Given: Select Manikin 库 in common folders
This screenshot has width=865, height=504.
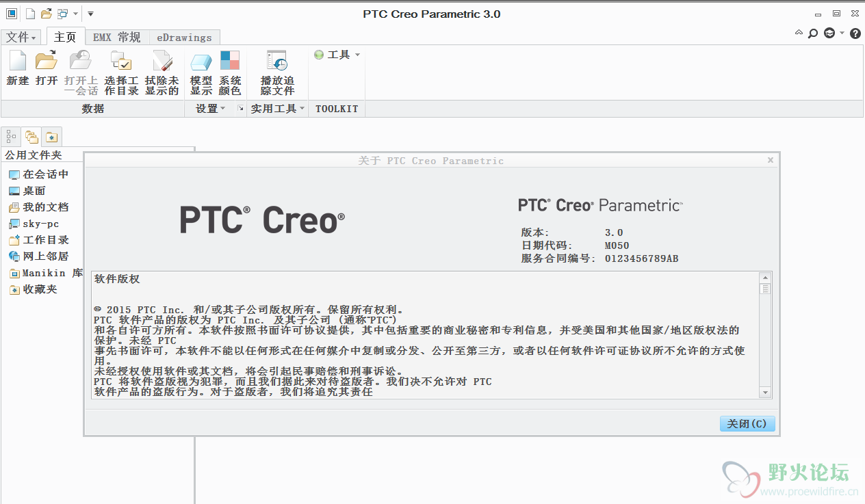Looking at the screenshot, I should [x=47, y=273].
